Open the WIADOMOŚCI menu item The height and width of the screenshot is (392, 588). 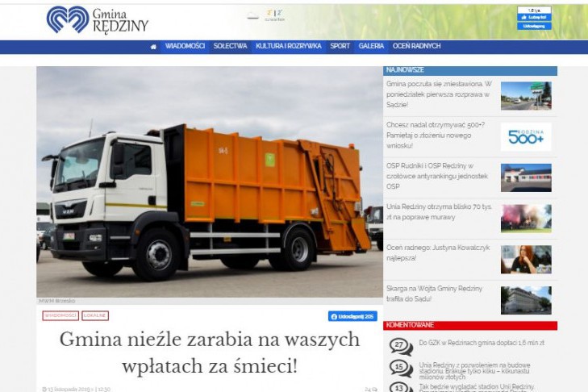coord(186,47)
